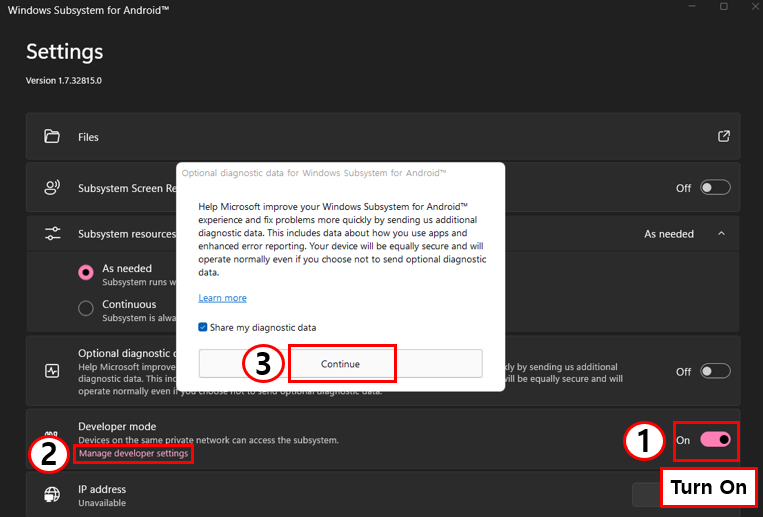Viewport: 763px width, 517px height.
Task: Click the external open icon on Files row
Action: pyautogui.click(x=724, y=136)
